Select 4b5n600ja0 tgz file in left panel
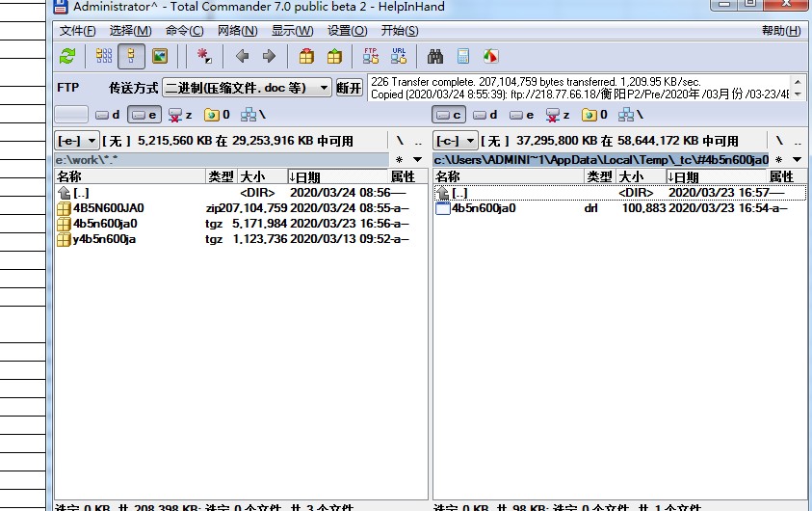The width and height of the screenshot is (812, 511). [x=241, y=224]
